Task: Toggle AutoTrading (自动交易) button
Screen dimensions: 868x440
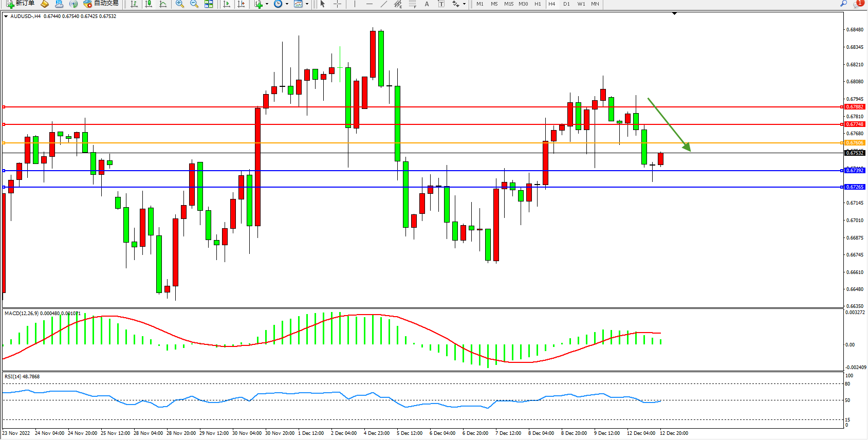Action: point(101,4)
